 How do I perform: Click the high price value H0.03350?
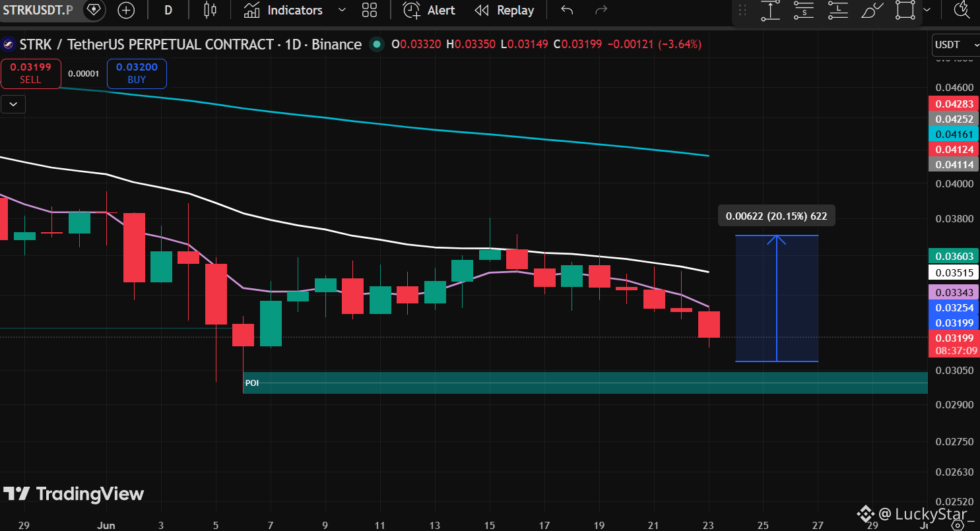coord(471,45)
